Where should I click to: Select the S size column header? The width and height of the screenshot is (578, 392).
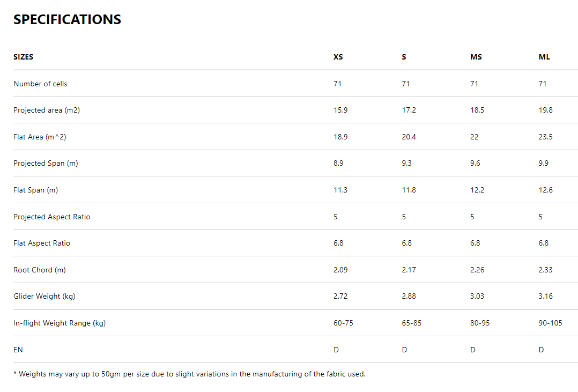(x=404, y=57)
